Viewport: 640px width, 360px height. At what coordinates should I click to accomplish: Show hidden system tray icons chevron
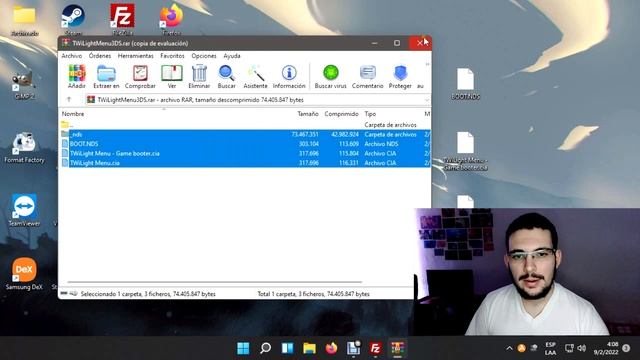point(509,348)
